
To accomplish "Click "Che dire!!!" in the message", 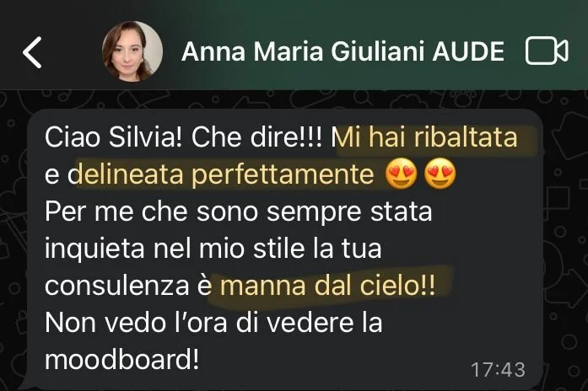I will 256,137.
